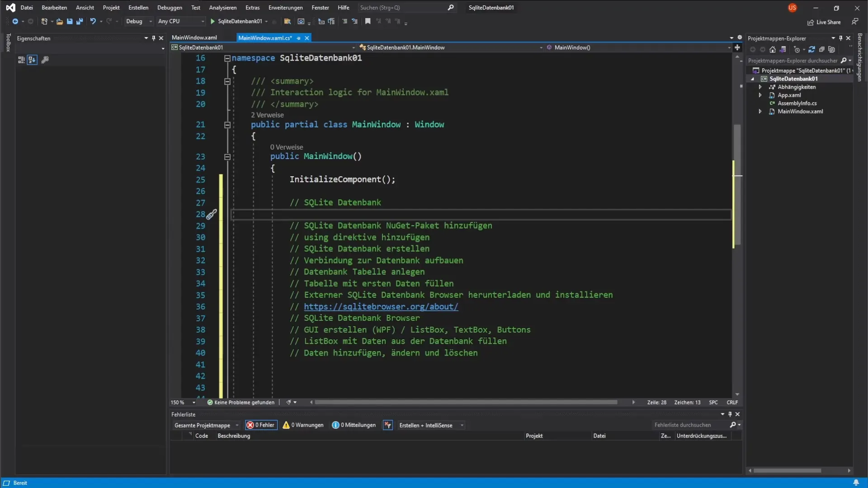Switch to the MainWindow.xaml tab
The width and height of the screenshot is (868, 488).
pos(194,38)
